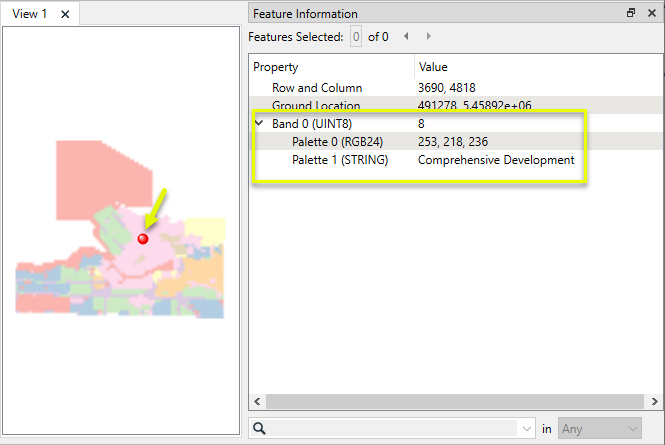Click the previous feature arrow
The image size is (665, 445).
tap(406, 36)
